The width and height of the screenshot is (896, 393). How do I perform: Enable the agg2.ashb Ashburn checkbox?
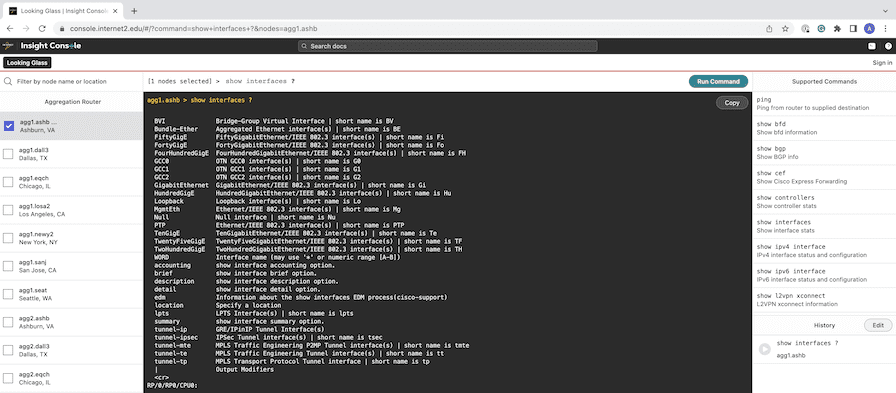point(9,322)
